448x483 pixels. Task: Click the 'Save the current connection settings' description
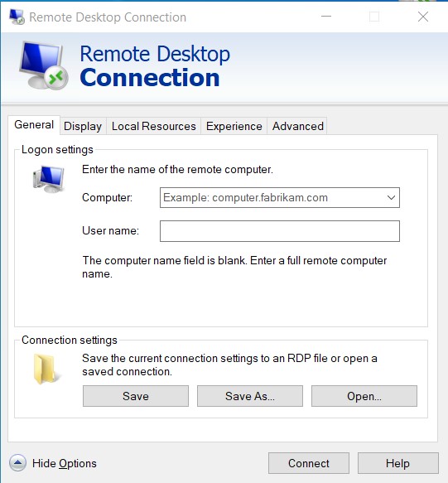pyautogui.click(x=229, y=365)
